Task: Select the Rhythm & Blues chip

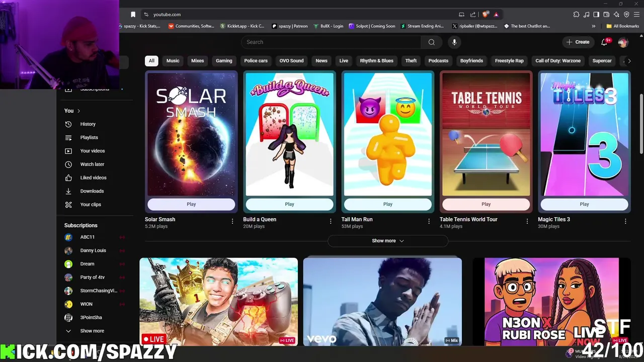Action: tap(376, 61)
